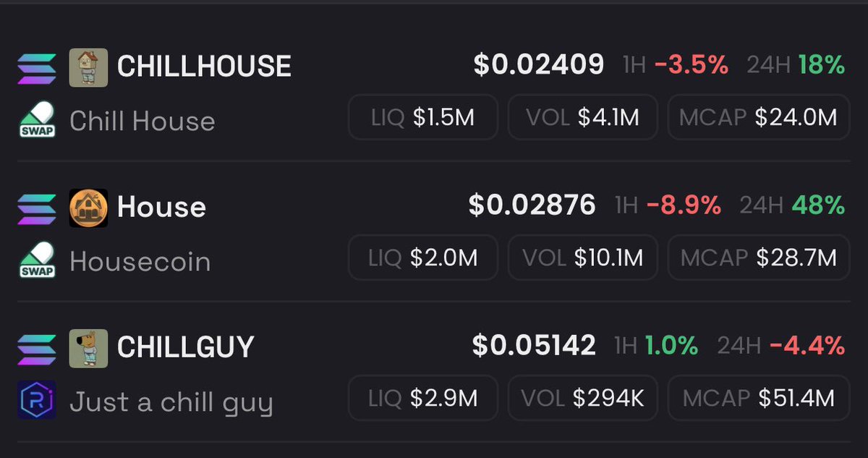Click the Solana icon beside House

pos(36,208)
